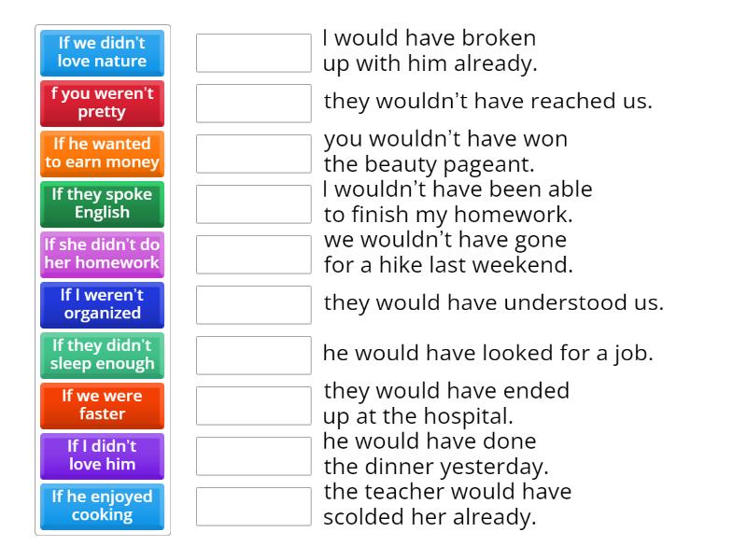Select the green 'If they spoke English' tile

coord(103,203)
